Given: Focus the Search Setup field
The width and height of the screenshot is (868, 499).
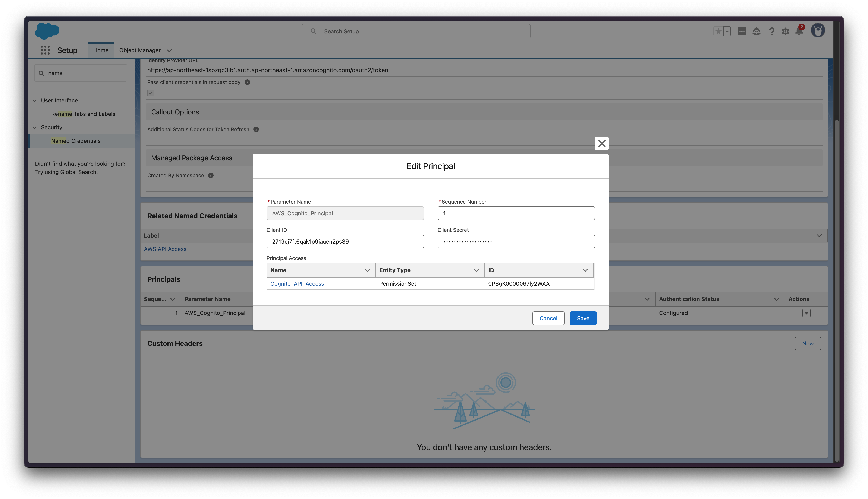Looking at the screenshot, I should point(416,31).
